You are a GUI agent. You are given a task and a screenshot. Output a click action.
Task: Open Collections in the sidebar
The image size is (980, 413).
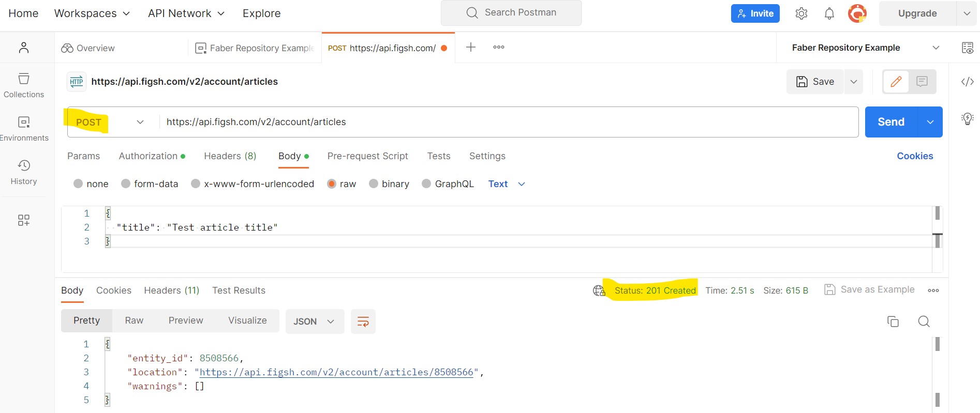24,85
